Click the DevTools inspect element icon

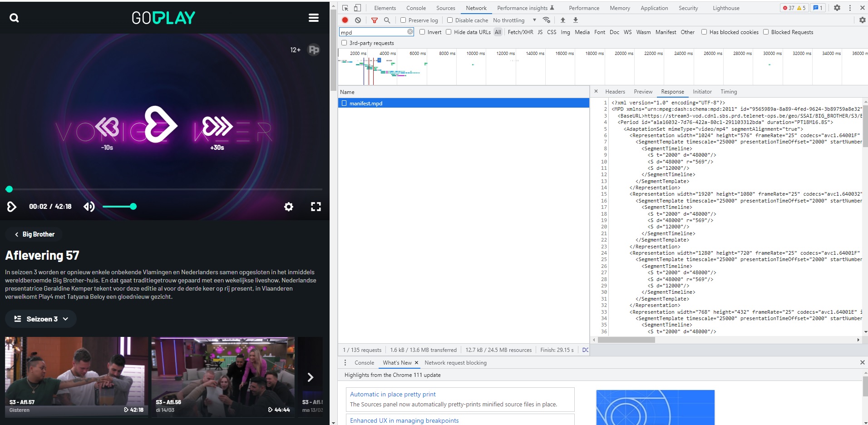click(x=345, y=8)
